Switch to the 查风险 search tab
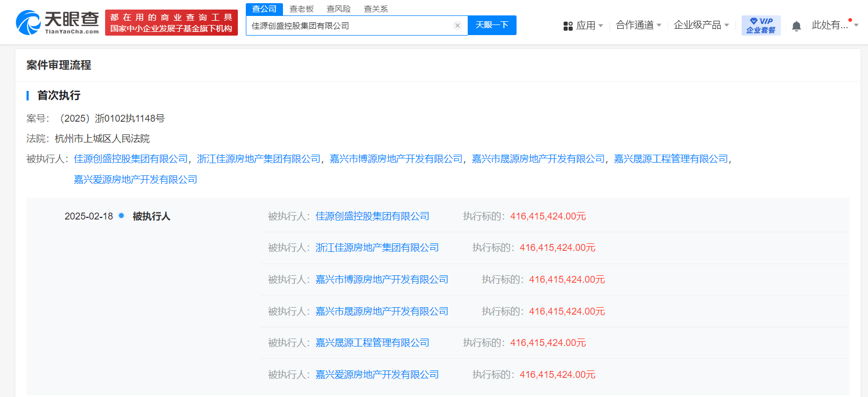Viewport: 868px width, 397px height. pos(339,9)
